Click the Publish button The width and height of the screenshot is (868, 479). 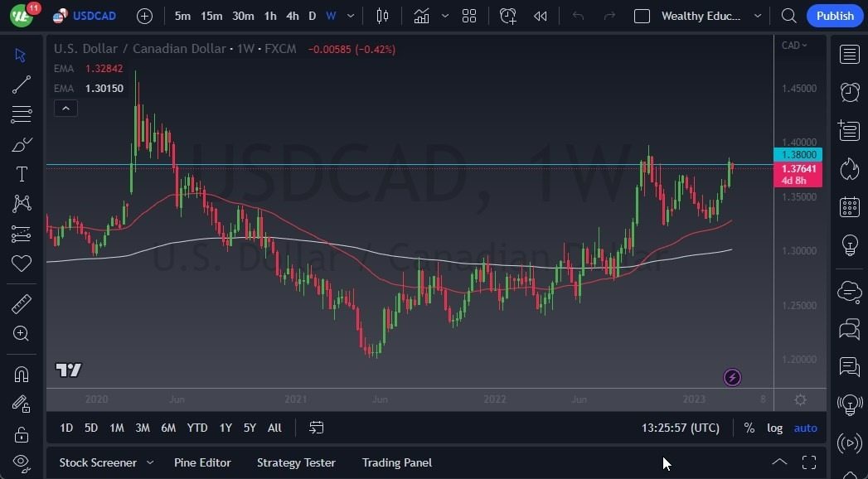pos(835,16)
